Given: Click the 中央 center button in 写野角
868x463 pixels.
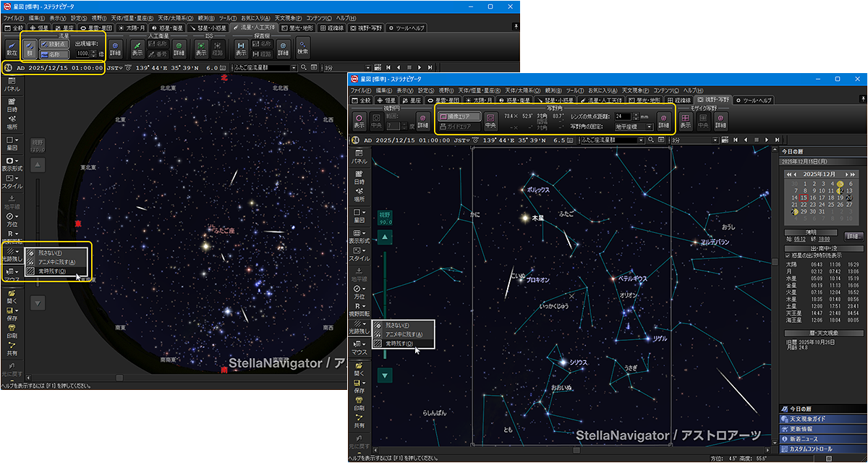Looking at the screenshot, I should [x=490, y=120].
